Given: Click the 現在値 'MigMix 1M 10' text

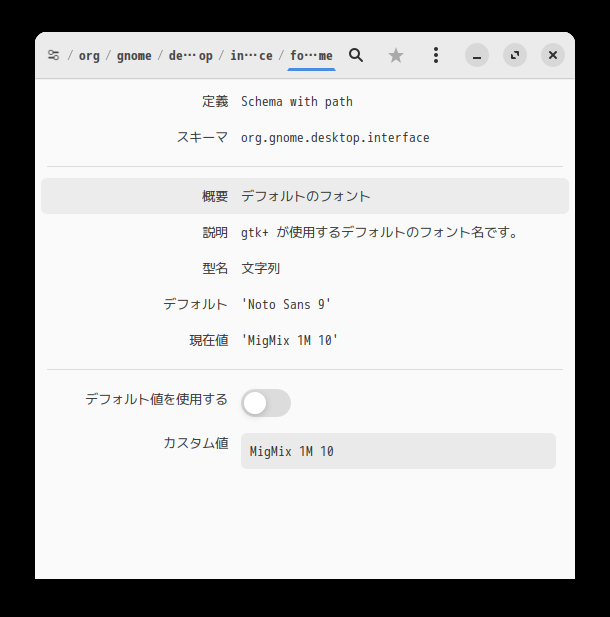Looking at the screenshot, I should (x=290, y=340).
